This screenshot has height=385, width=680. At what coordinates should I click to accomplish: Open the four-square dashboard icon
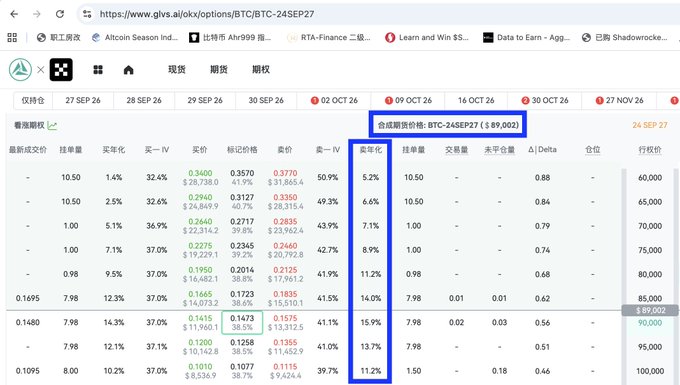point(98,70)
